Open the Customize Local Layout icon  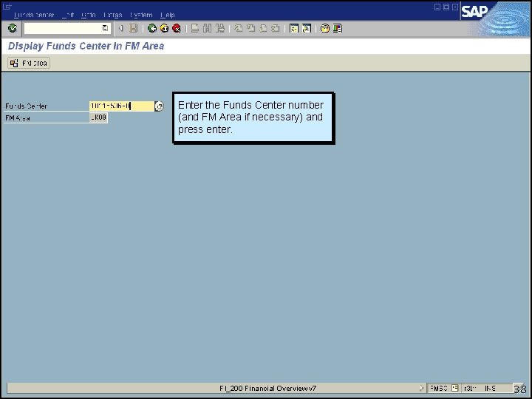(x=337, y=29)
